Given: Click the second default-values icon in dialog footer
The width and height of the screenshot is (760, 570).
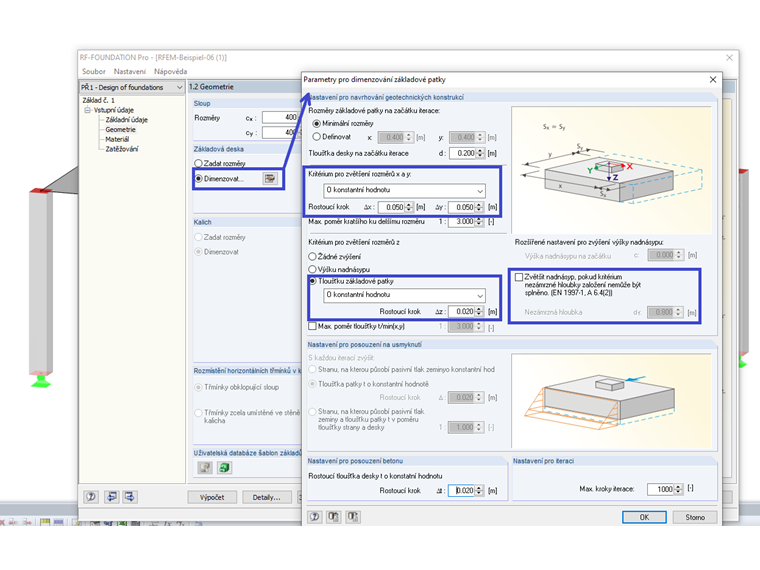Looking at the screenshot, I should point(353,517).
